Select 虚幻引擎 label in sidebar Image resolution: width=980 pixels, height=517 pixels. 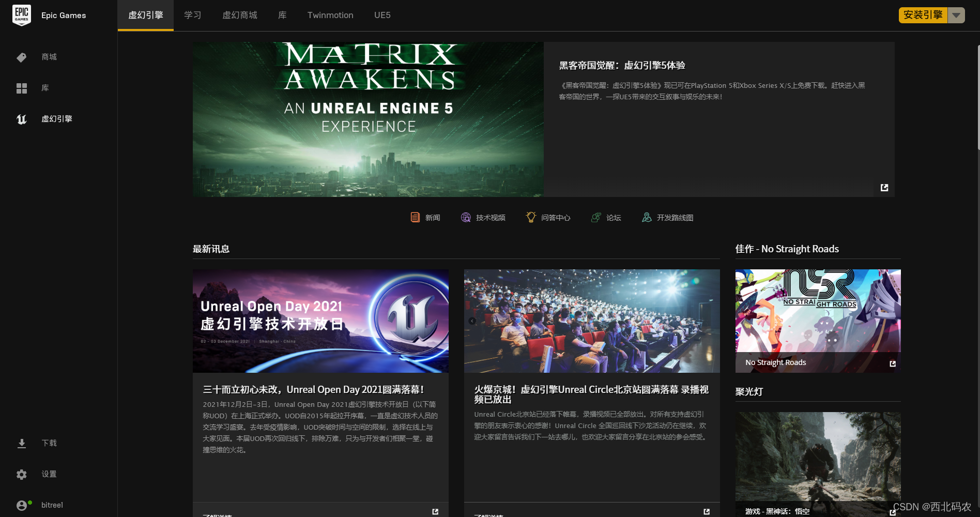pos(57,119)
